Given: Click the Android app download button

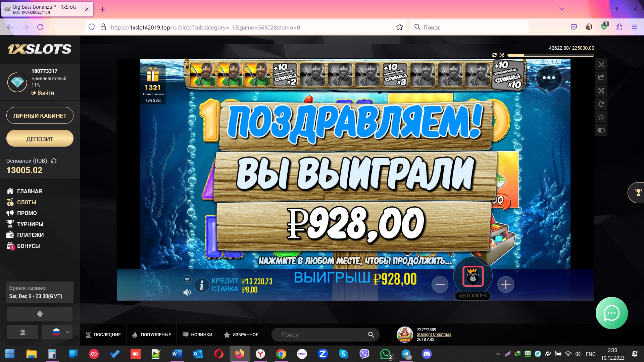Looking at the screenshot, I should 40,314.
